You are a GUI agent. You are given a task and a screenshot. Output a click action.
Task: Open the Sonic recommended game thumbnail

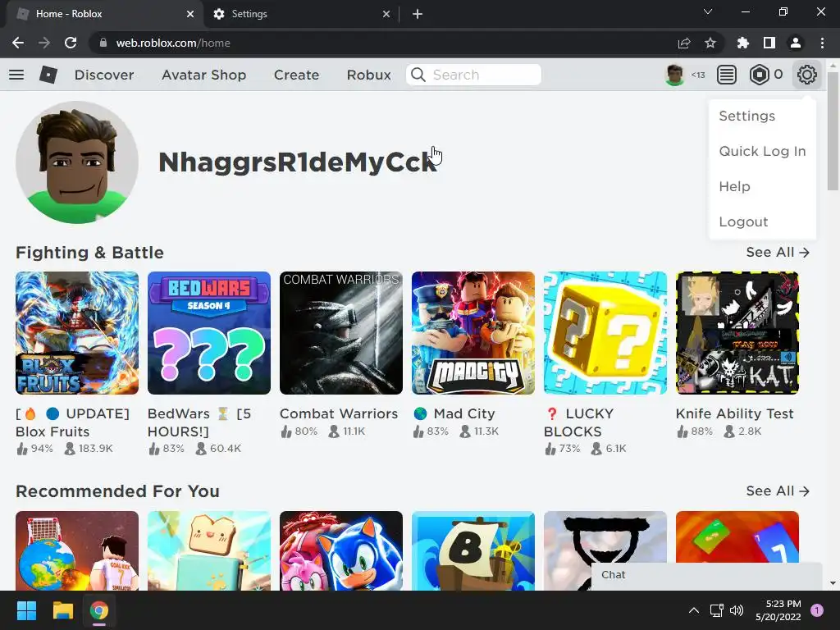click(341, 550)
